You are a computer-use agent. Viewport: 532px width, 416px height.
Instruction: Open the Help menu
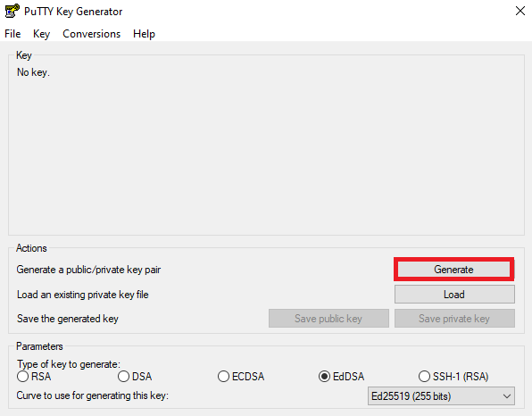(x=145, y=34)
